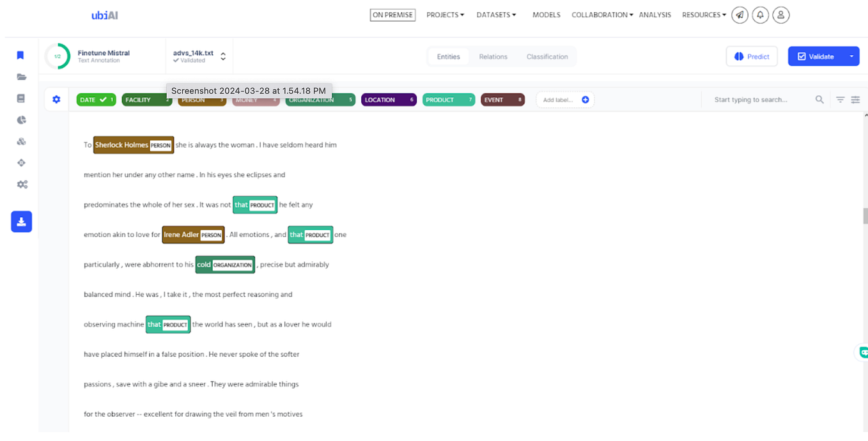
Task: Open the user account icon
Action: (x=780, y=15)
